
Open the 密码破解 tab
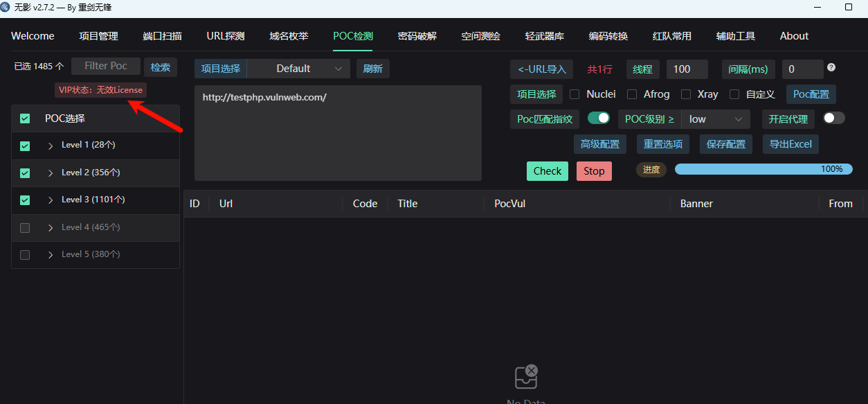pyautogui.click(x=417, y=36)
